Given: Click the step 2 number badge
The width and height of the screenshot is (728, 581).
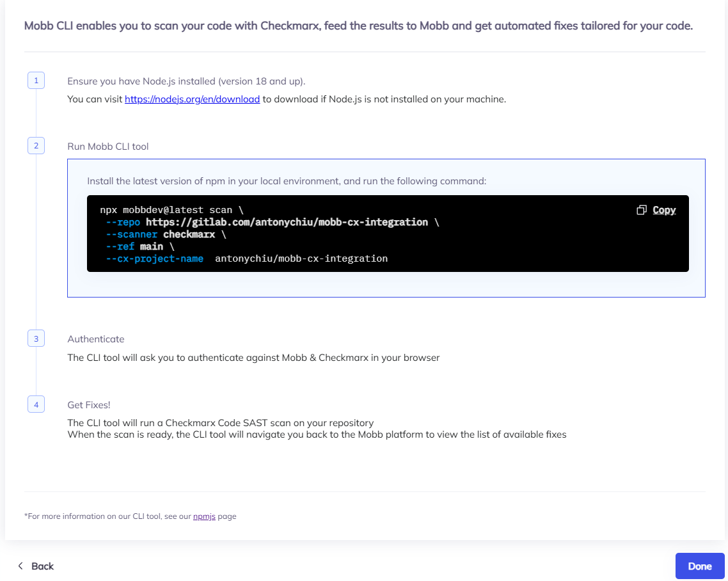Looking at the screenshot, I should 36,146.
